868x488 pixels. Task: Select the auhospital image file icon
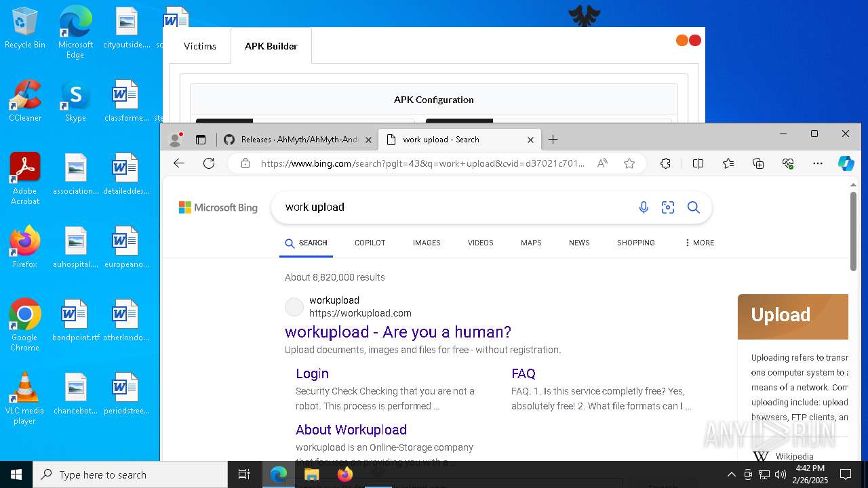pos(75,247)
